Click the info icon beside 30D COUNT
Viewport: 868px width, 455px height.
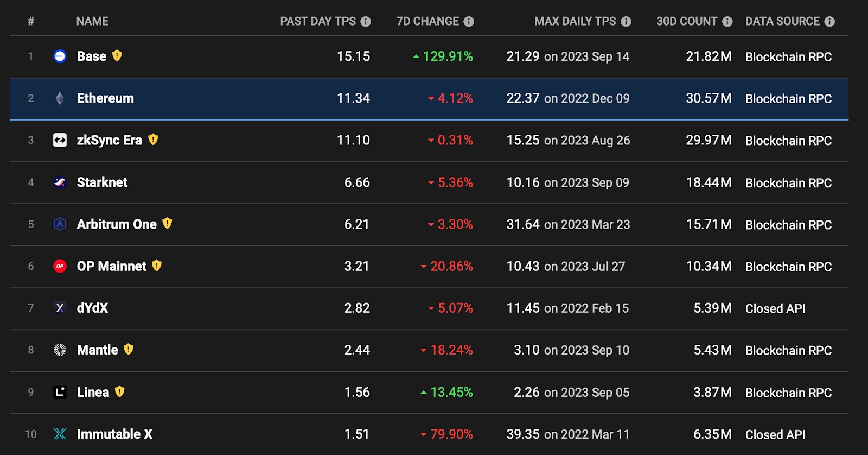click(727, 22)
